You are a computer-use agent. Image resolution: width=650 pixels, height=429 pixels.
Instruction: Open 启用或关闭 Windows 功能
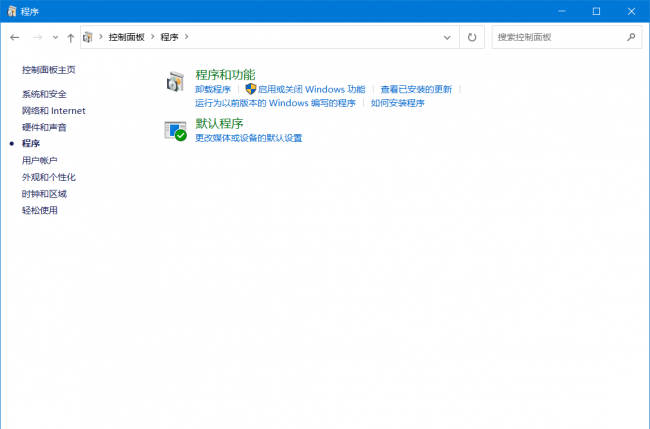pyautogui.click(x=312, y=89)
